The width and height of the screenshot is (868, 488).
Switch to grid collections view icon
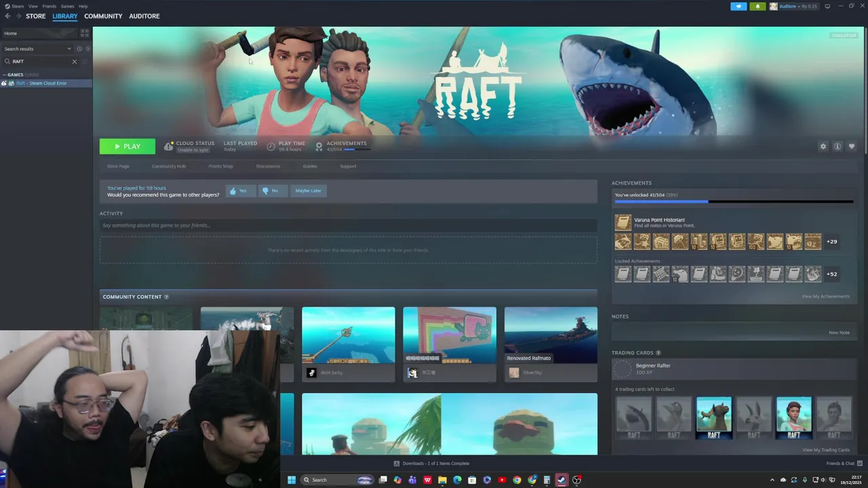point(85,33)
